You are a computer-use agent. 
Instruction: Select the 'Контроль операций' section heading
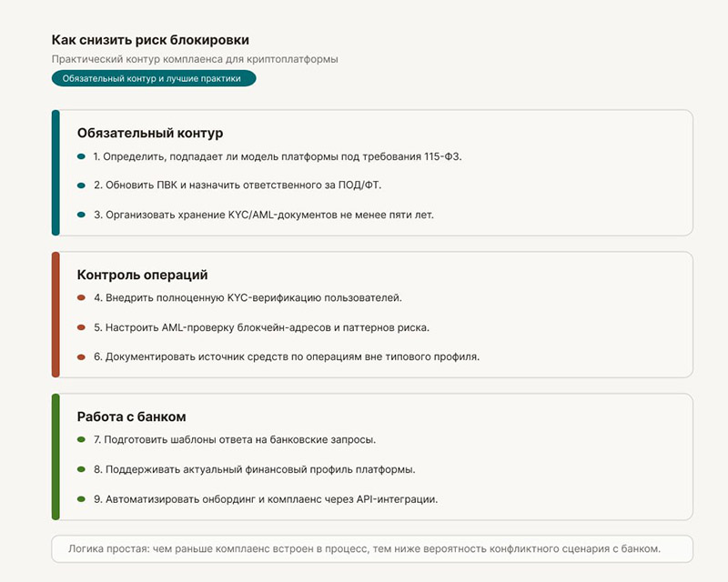(143, 275)
